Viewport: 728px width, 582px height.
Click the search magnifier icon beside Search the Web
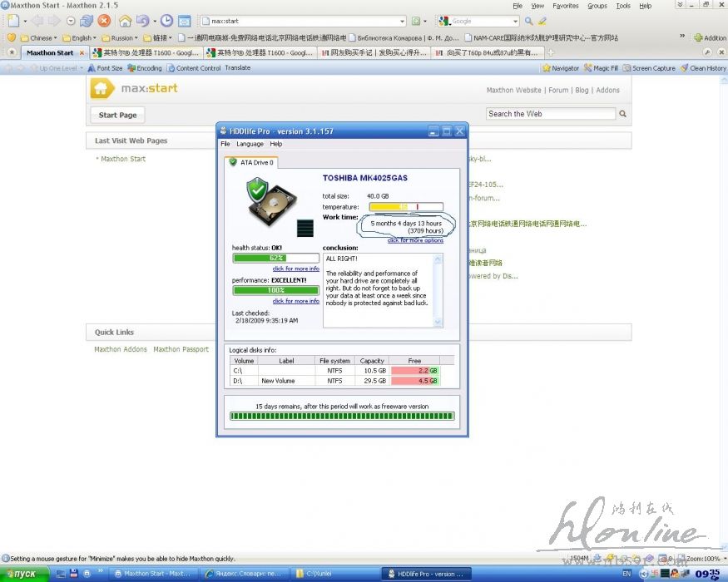[x=622, y=114]
